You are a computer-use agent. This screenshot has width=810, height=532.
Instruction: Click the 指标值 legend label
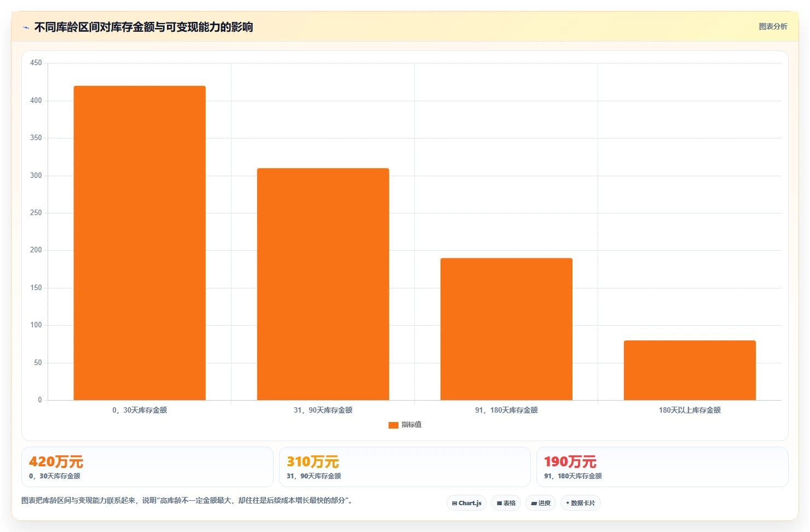click(x=412, y=425)
